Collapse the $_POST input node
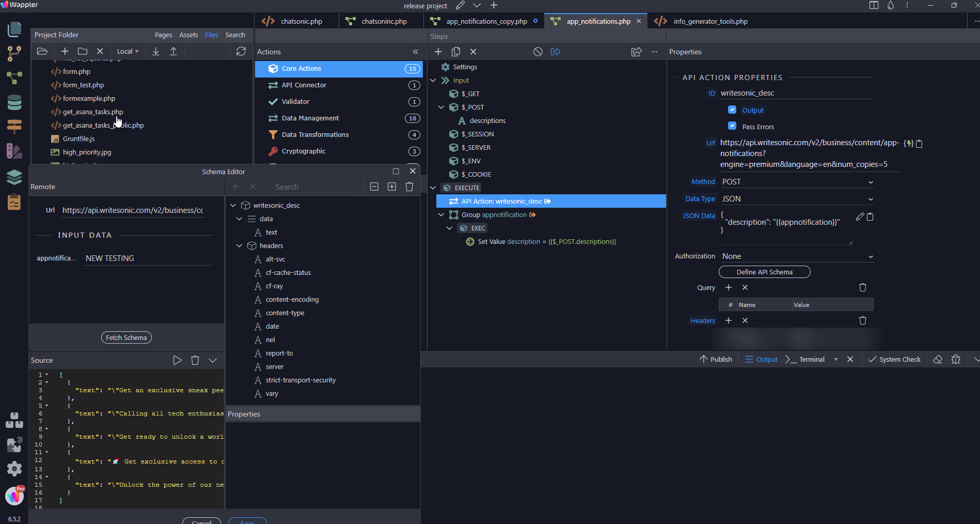Image resolution: width=980 pixels, height=524 pixels. (441, 107)
